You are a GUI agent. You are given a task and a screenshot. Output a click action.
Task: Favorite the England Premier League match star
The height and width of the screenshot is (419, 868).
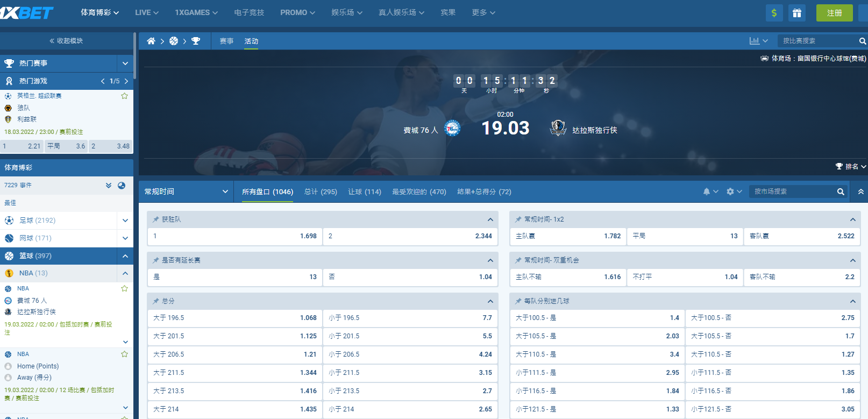click(124, 96)
